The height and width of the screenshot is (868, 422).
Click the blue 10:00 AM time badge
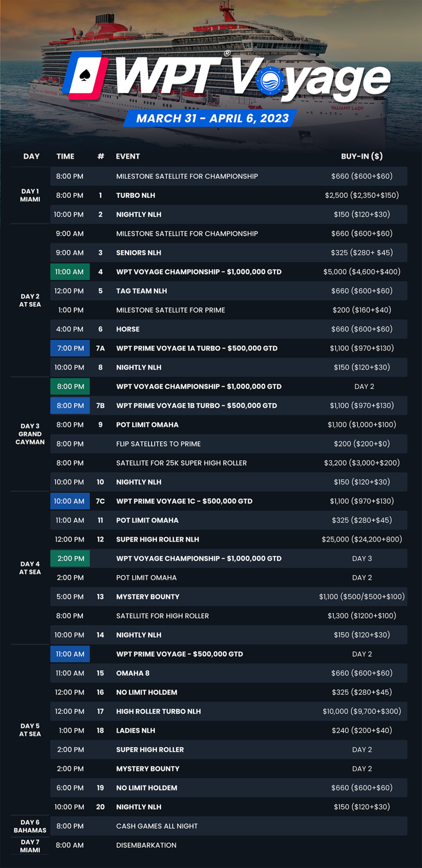coord(70,501)
